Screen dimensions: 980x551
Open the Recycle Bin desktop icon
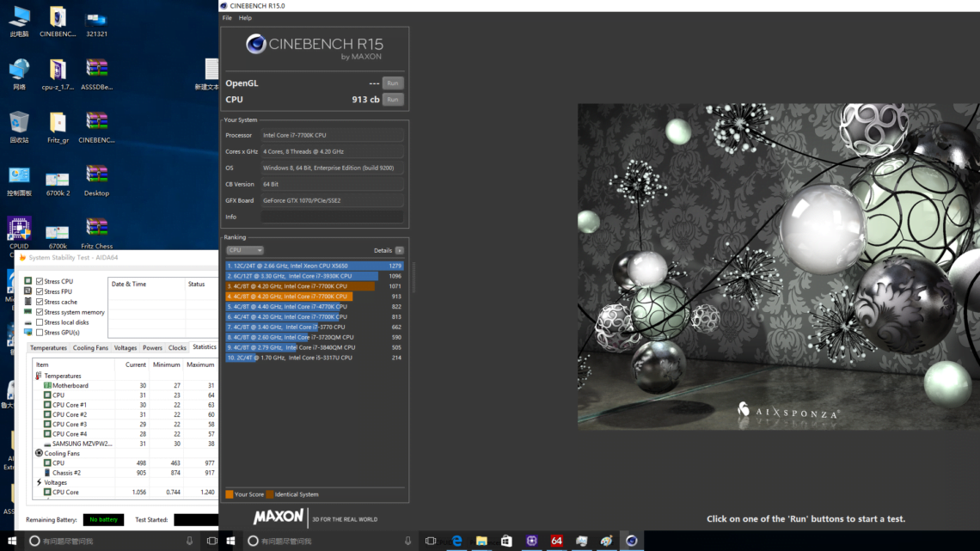click(19, 123)
